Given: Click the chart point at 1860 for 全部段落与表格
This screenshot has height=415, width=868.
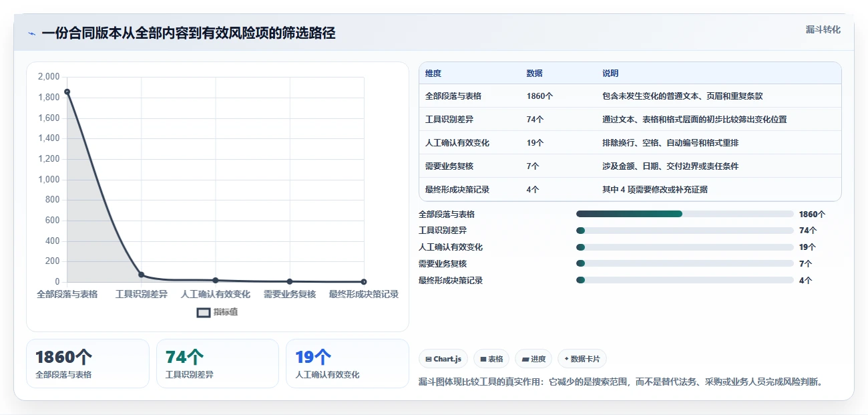Looking at the screenshot, I should [x=67, y=92].
